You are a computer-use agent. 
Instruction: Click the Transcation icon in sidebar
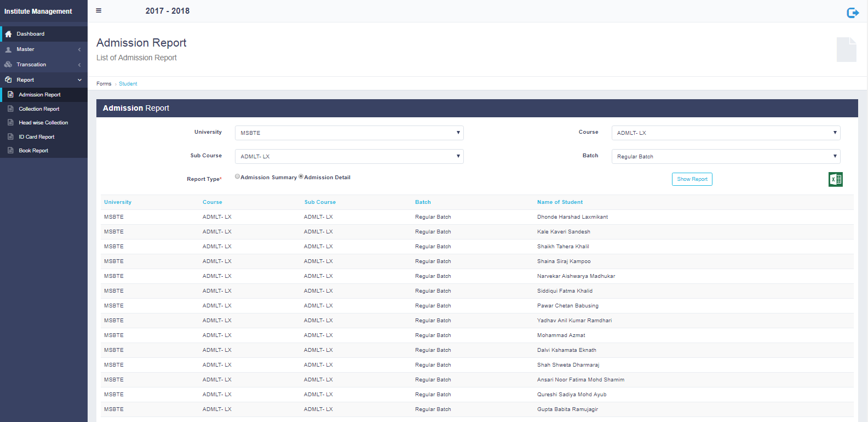pyautogui.click(x=8, y=65)
